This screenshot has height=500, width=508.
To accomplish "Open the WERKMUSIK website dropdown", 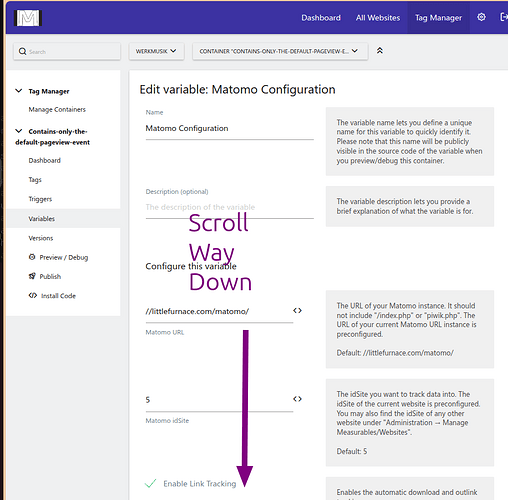I will (x=156, y=51).
